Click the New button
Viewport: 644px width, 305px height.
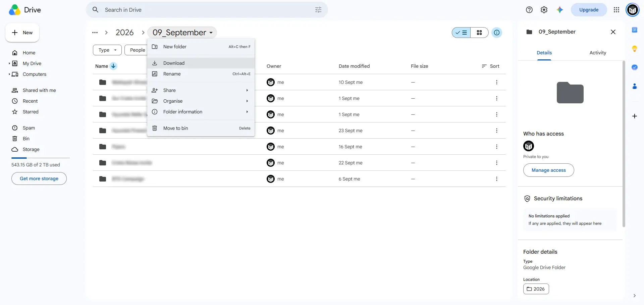[x=22, y=33]
